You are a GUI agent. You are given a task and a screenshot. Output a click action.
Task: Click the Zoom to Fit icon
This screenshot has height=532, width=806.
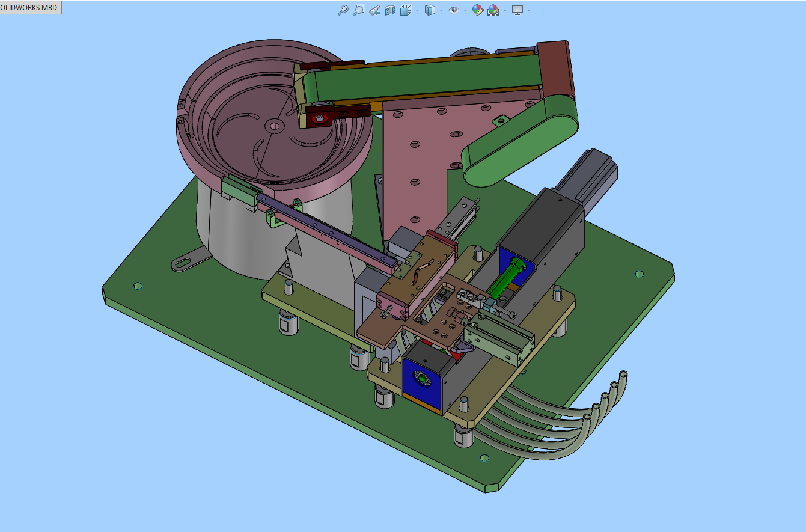[343, 10]
